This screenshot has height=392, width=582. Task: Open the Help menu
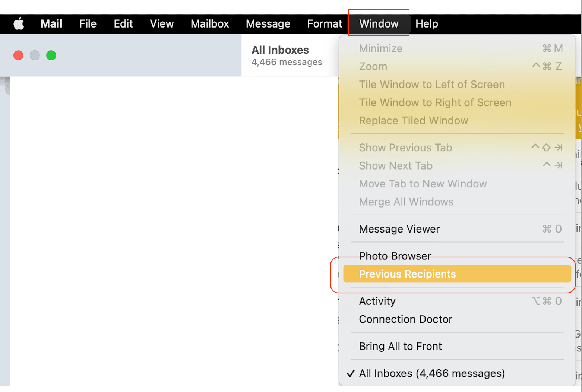(x=427, y=23)
